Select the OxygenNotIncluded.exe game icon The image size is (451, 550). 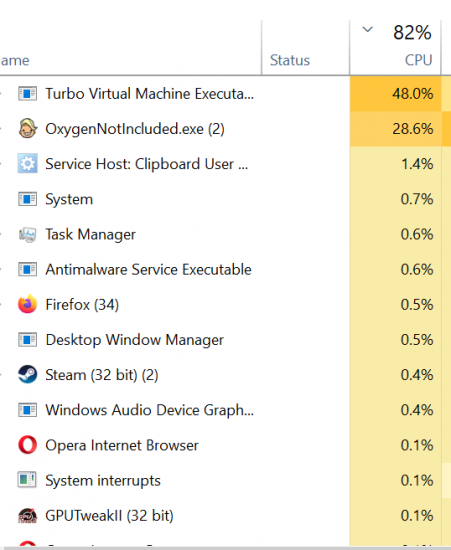coord(27,128)
